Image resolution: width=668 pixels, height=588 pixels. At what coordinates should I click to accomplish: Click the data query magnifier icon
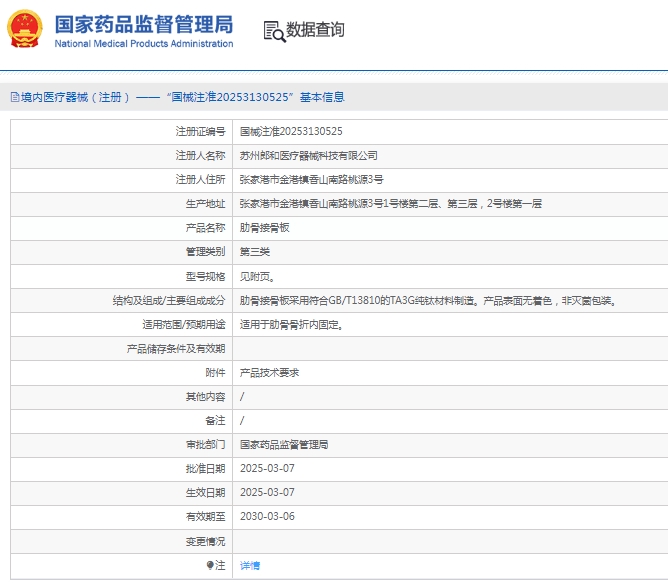pyautogui.click(x=274, y=31)
